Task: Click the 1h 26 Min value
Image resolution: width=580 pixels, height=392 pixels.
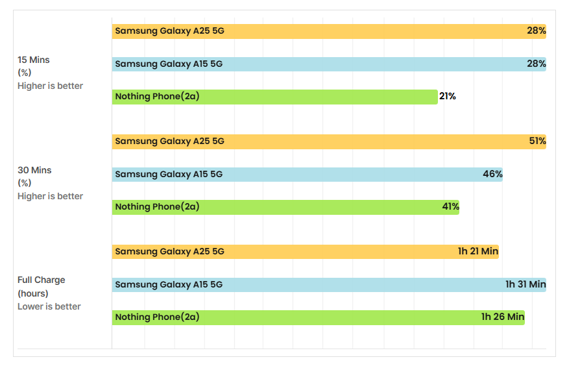Action: (503, 317)
